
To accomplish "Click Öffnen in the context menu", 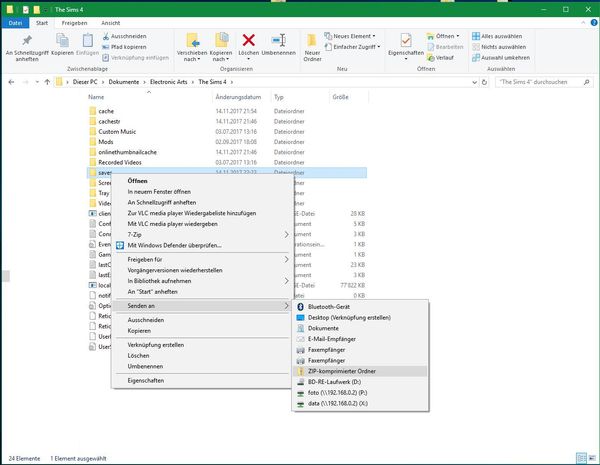I will point(202,181).
